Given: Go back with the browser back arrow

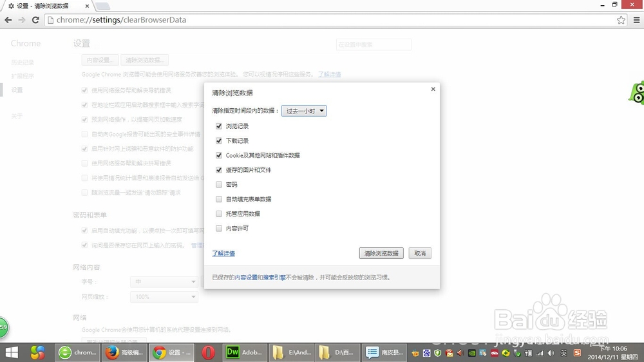Looking at the screenshot, I should pyautogui.click(x=8, y=20).
